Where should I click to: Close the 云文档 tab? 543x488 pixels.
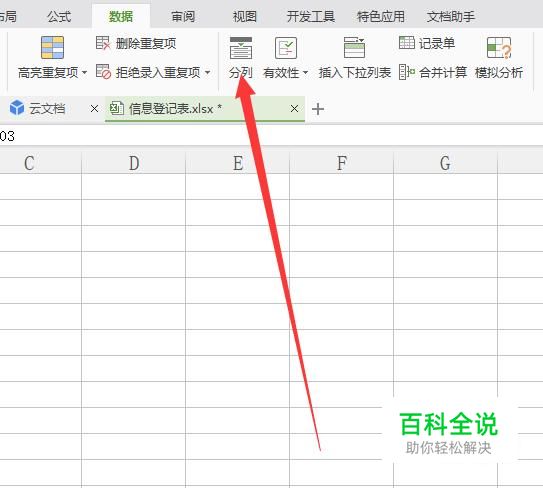point(94,109)
